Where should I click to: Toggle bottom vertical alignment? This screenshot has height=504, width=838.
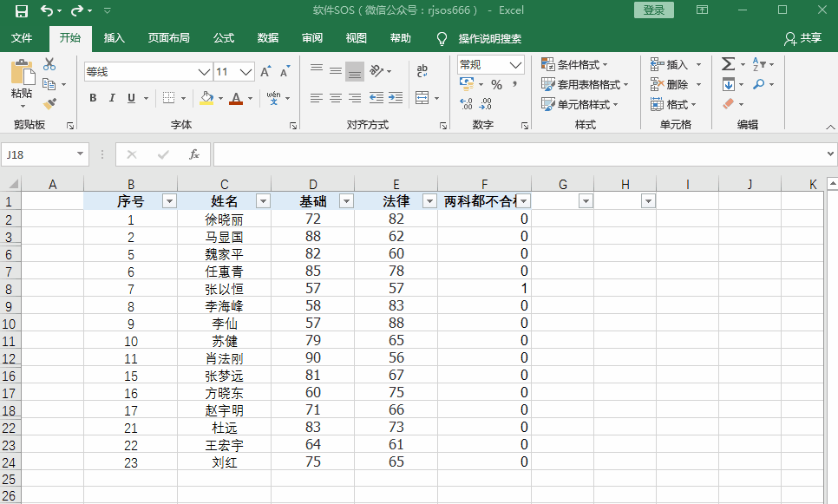click(355, 71)
